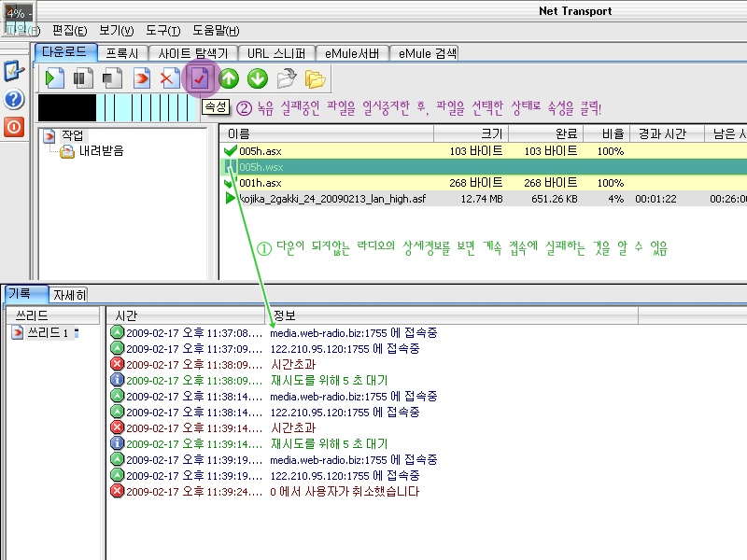Sort downloads by the 완료 column header
Screen dimensions: 747x560
point(546,133)
